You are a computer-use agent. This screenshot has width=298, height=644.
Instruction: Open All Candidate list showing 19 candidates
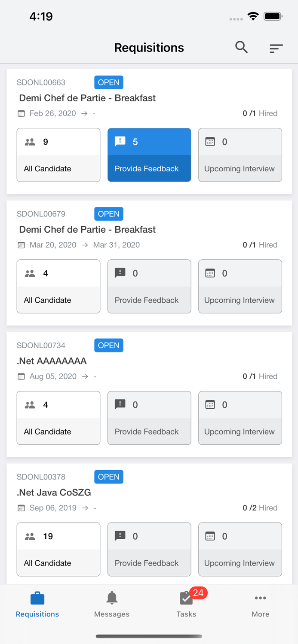click(58, 550)
